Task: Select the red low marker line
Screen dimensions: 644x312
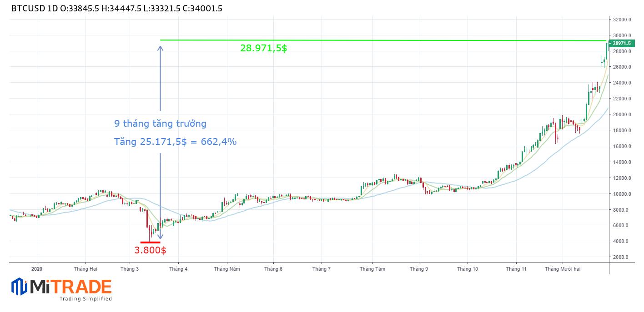Action: pos(150,243)
